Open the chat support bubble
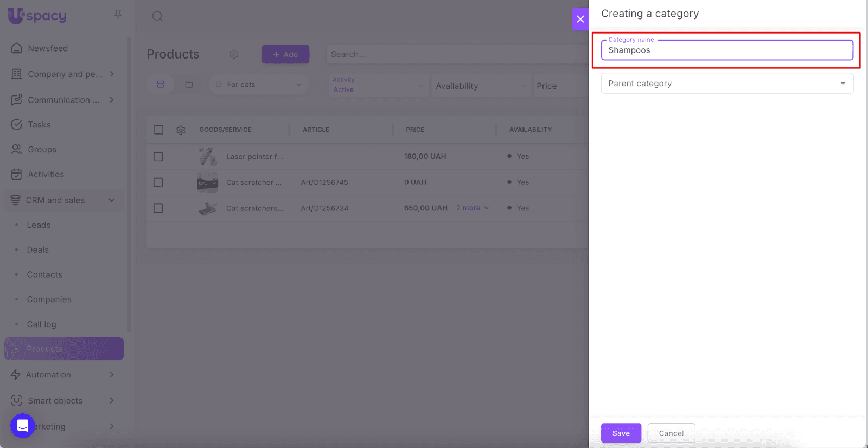 (x=22, y=425)
